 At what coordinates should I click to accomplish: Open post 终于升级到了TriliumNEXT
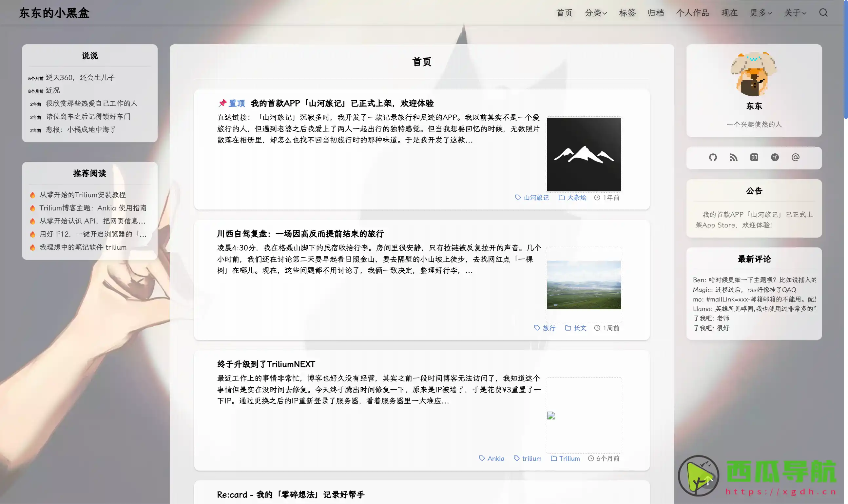click(x=266, y=364)
